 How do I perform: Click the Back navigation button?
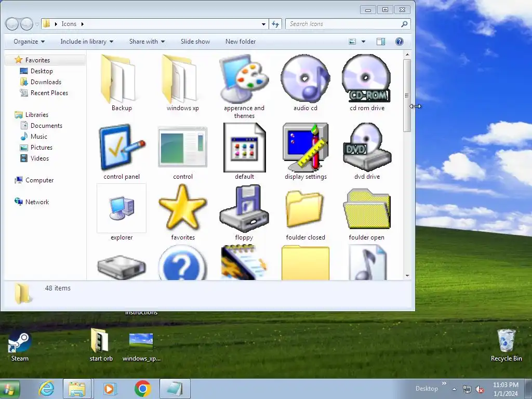point(12,24)
